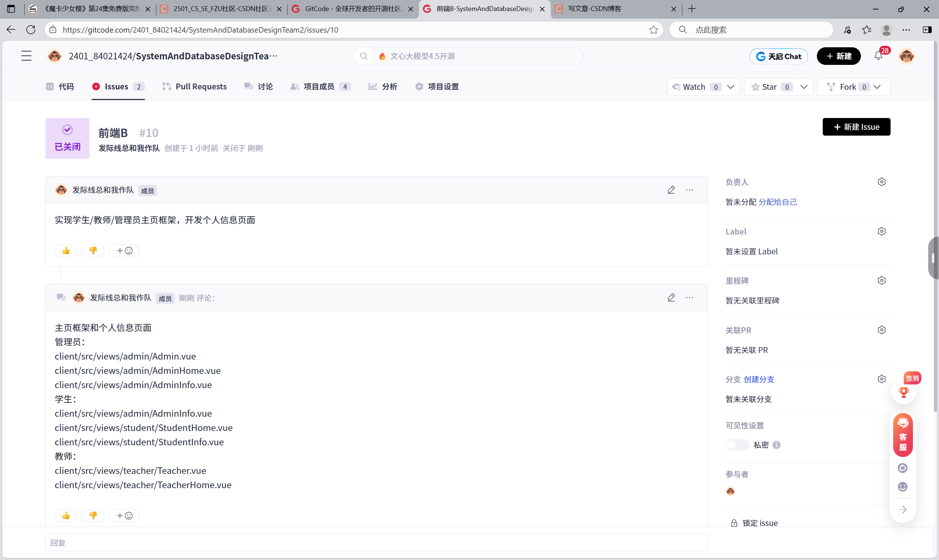
Task: Open the user avatar menu in header
Action: click(906, 56)
